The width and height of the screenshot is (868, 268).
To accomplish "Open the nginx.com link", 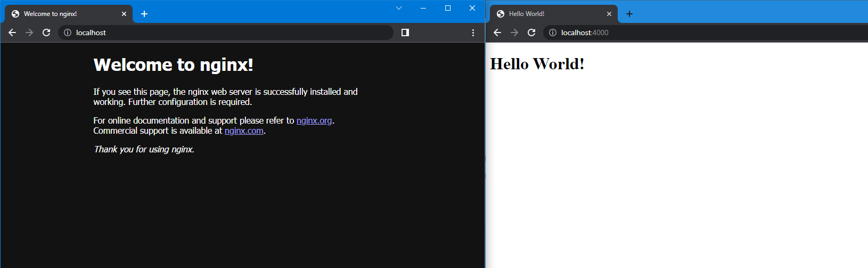I will (x=244, y=131).
